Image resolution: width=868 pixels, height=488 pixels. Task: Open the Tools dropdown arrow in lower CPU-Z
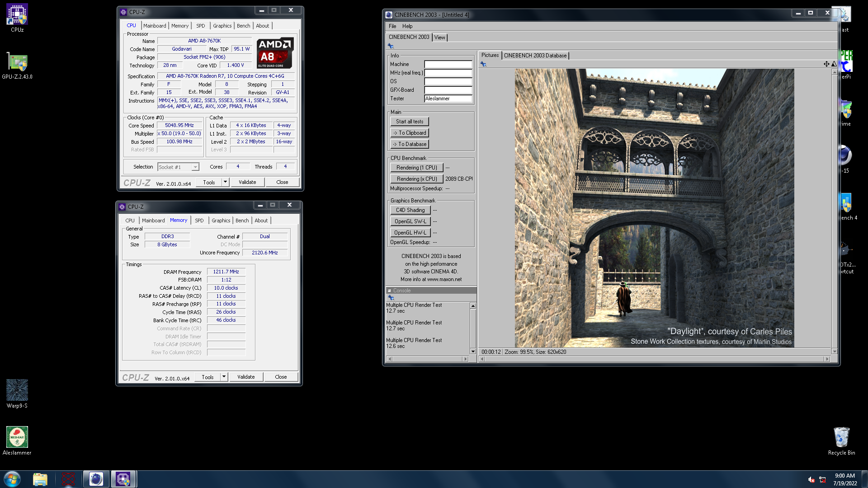(x=224, y=377)
